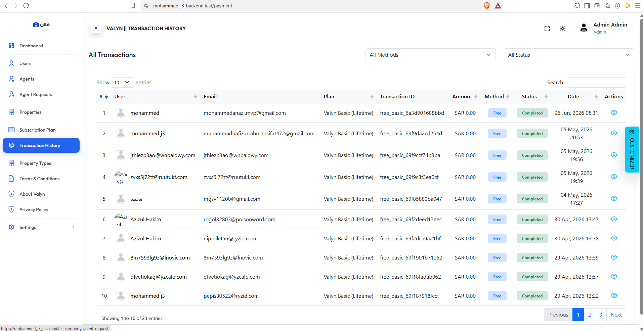
Task: Go to Agent Requests menu item
Action: (x=41, y=94)
